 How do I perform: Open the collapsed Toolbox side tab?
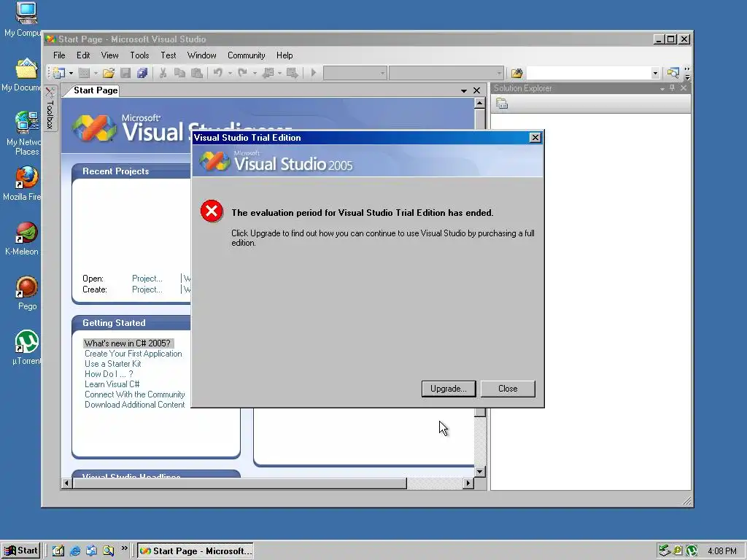(50, 108)
